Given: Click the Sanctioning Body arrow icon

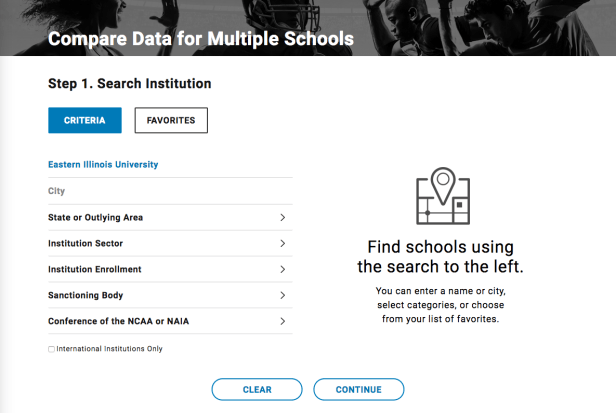Looking at the screenshot, I should tap(283, 295).
